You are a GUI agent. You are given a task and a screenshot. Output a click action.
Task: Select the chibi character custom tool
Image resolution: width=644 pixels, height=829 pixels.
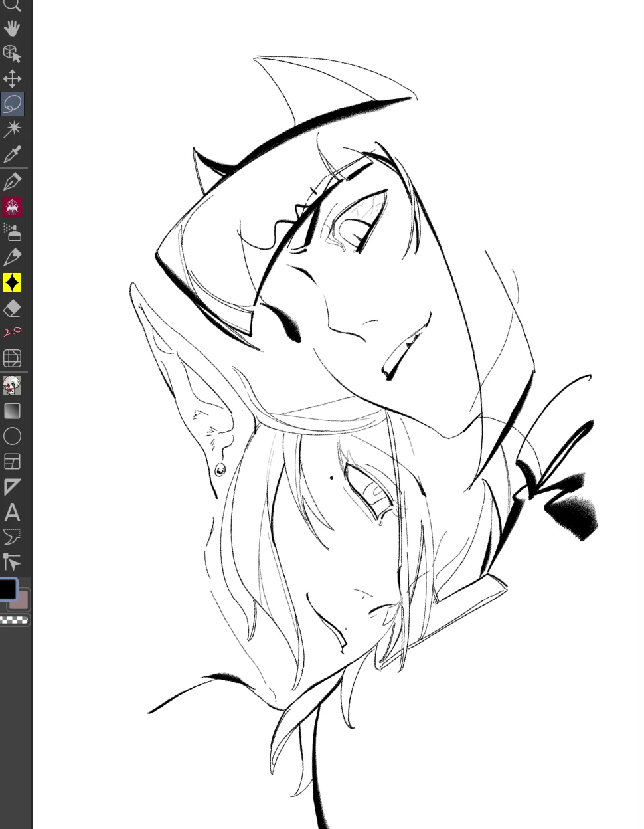[12, 385]
